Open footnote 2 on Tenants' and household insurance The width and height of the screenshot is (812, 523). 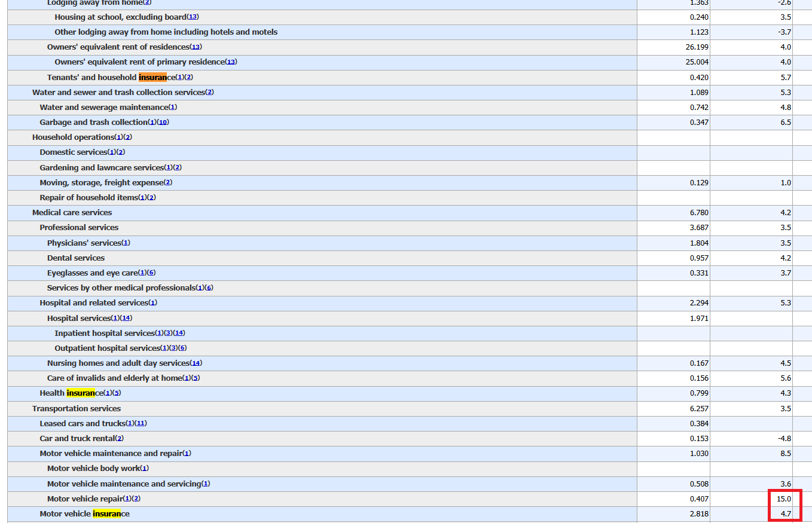click(x=189, y=77)
